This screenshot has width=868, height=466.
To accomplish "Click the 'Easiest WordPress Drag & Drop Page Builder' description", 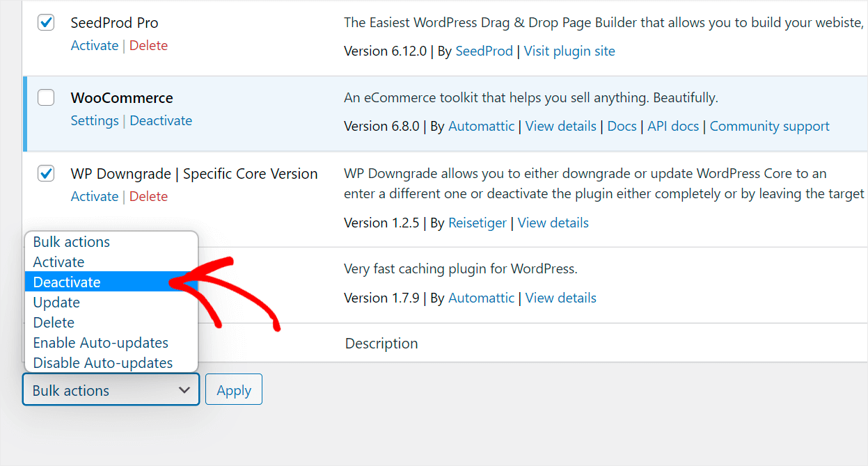I will point(604,22).
